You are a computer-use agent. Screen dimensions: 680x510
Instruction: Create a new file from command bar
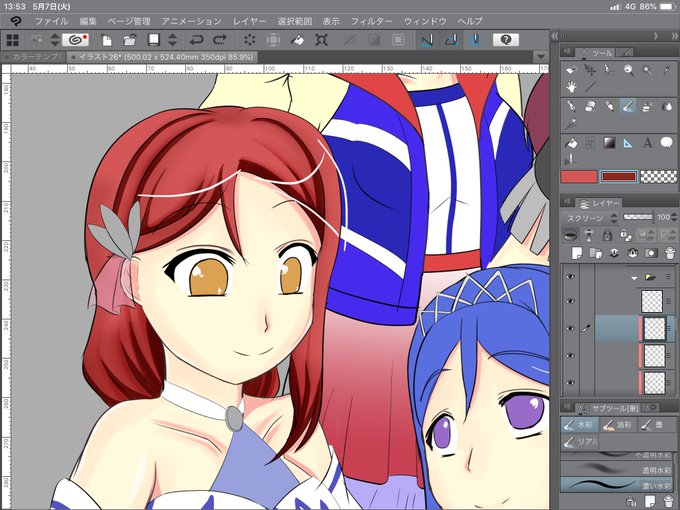[x=106, y=40]
